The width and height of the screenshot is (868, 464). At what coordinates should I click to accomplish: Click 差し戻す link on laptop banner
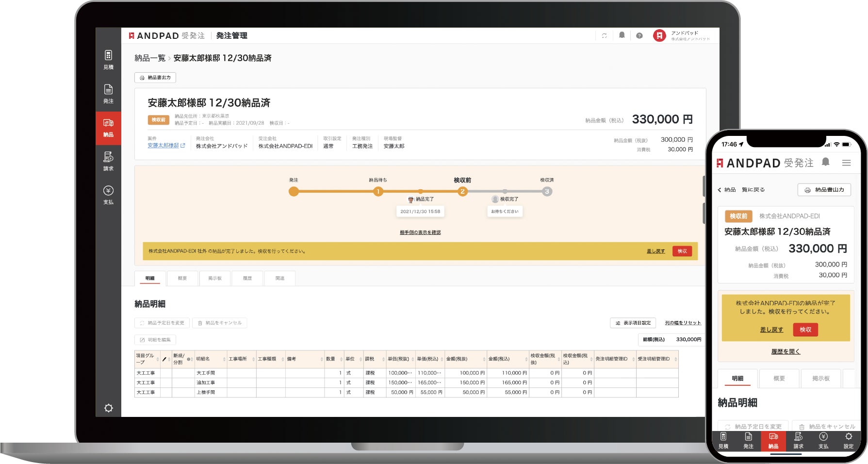pos(655,251)
